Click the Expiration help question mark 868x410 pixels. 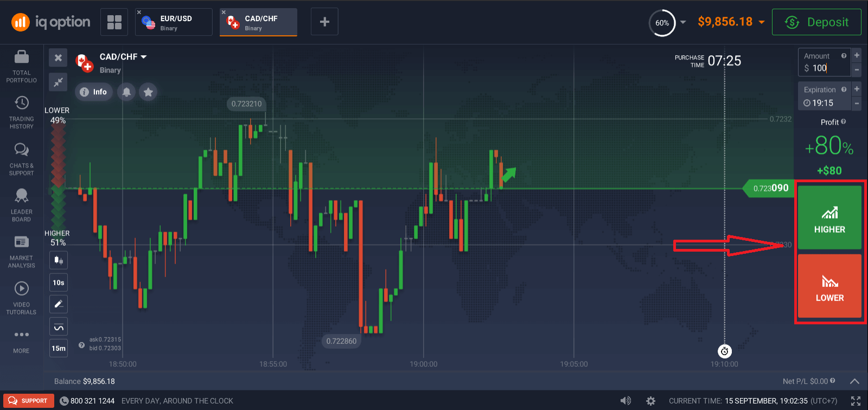[x=844, y=89]
